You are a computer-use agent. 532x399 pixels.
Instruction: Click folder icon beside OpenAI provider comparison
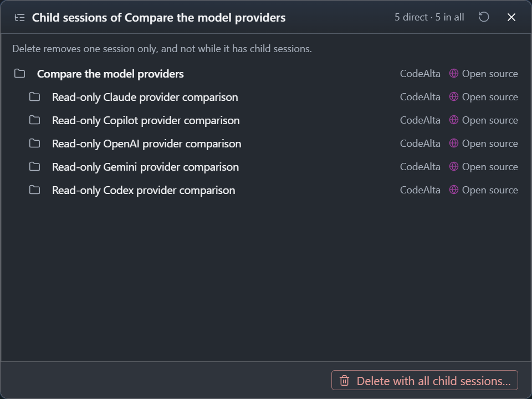pos(34,143)
